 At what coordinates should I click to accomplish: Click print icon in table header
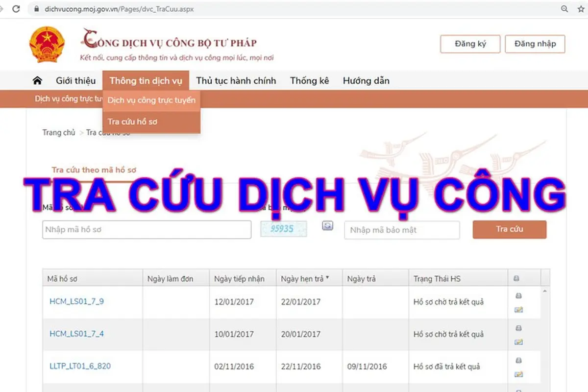point(516,279)
